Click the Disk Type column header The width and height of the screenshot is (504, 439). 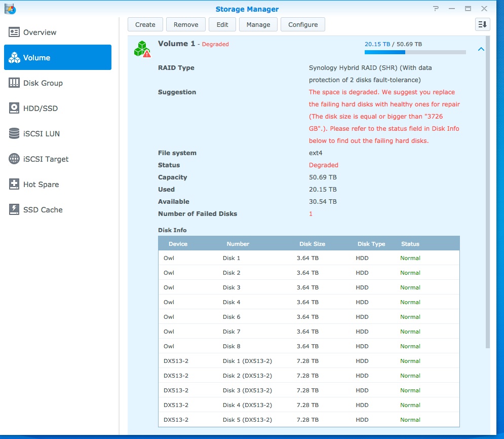coord(371,244)
